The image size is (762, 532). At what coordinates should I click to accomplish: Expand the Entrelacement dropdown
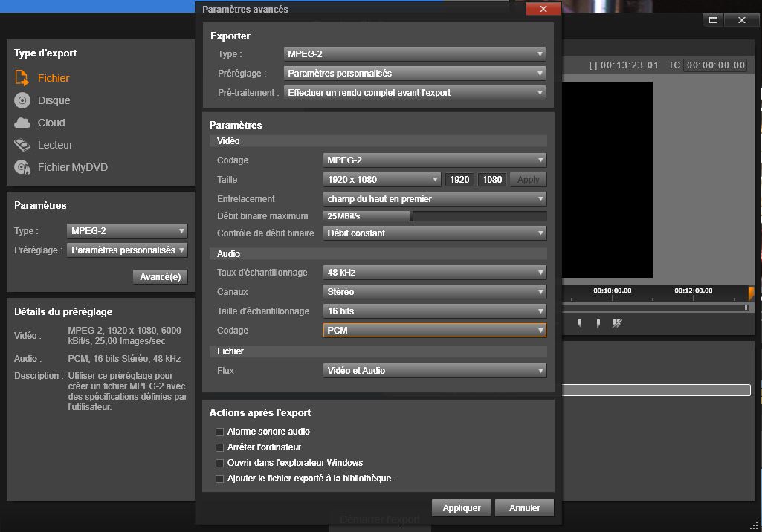pos(434,198)
